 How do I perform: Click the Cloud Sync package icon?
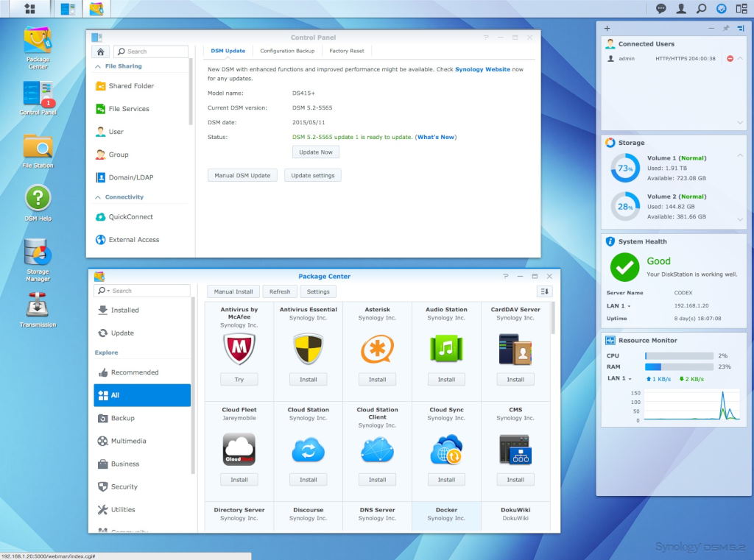point(446,450)
